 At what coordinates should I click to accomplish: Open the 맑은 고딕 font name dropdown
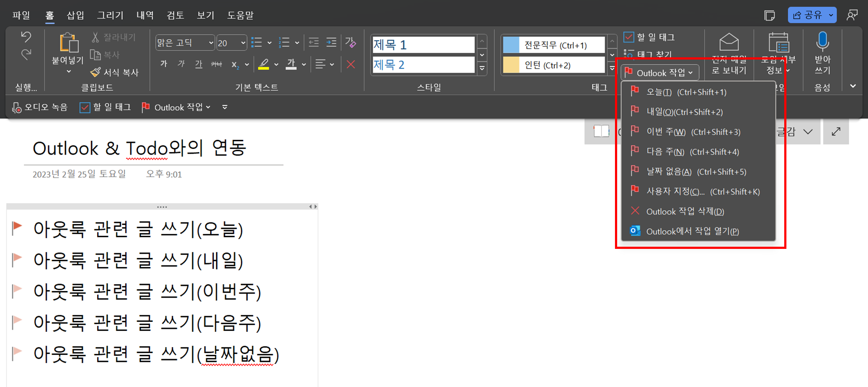point(211,43)
